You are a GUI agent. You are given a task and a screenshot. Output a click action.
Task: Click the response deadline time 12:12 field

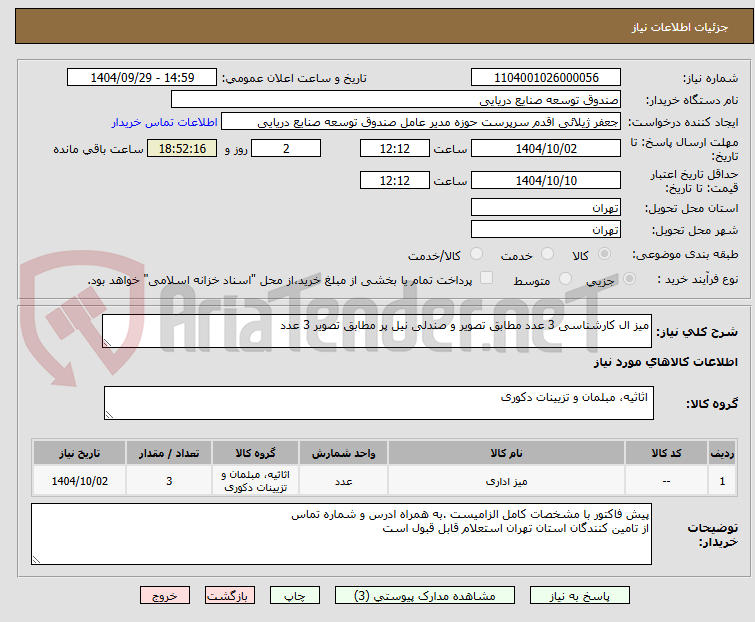click(395, 148)
